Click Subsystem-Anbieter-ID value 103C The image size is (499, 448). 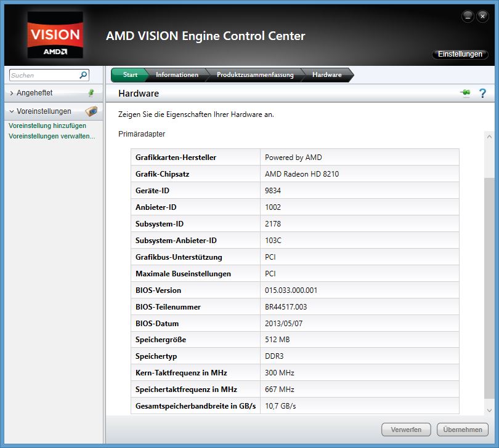click(x=273, y=241)
